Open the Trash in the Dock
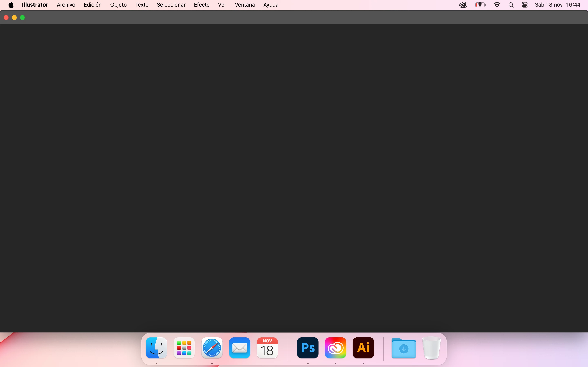The width and height of the screenshot is (588, 367). [x=431, y=348]
